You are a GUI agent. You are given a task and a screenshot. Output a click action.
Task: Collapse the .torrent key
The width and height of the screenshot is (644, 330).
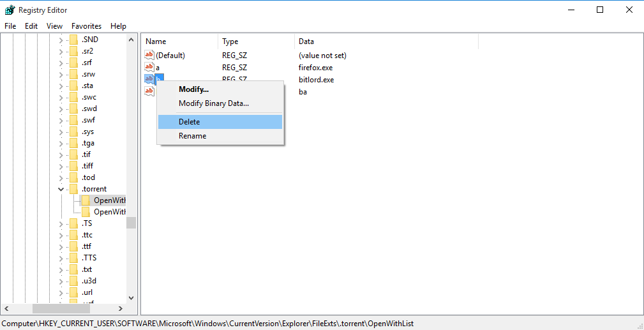[61, 189]
